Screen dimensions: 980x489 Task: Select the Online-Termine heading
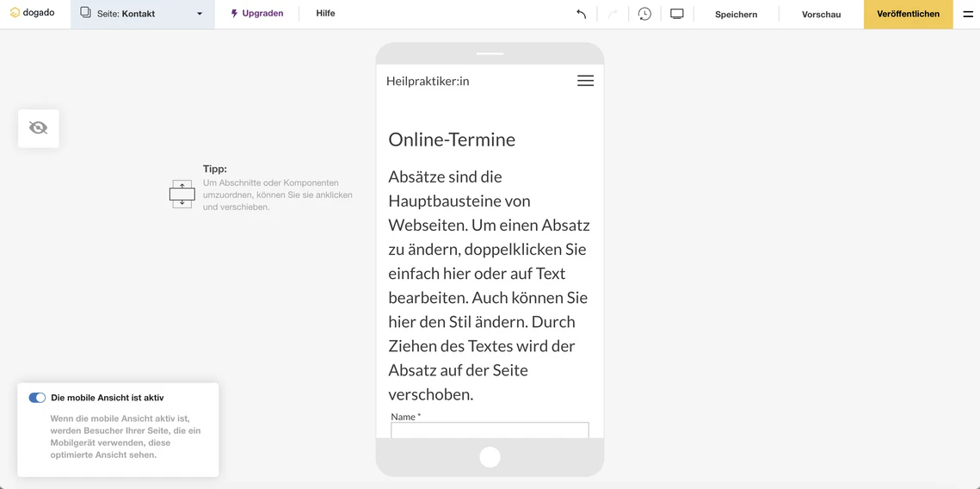[x=452, y=139]
